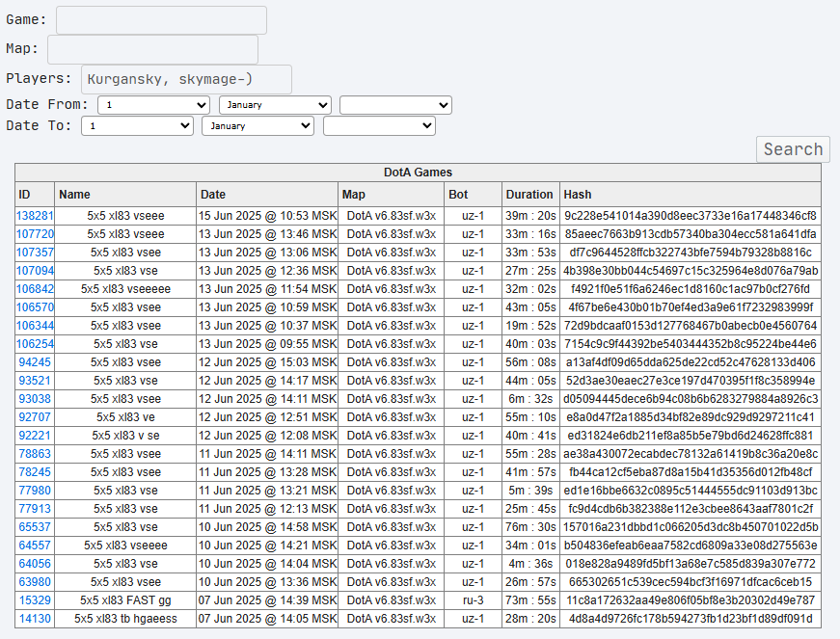Screen dimensions: 840x639
Task: Open the Date To day dropdown
Action: 137,126
